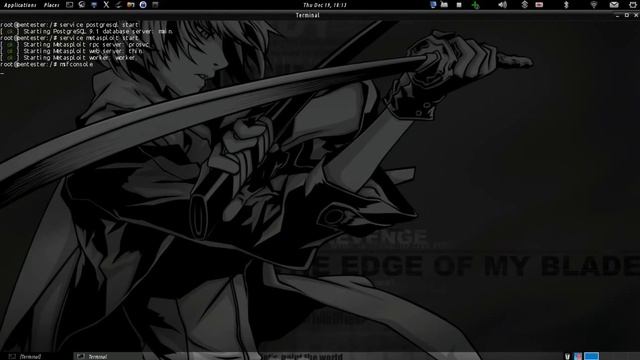Image resolution: width=640 pixels, height=360 pixels.
Task: Click the launcher icon right of X
Action: tap(118, 5)
